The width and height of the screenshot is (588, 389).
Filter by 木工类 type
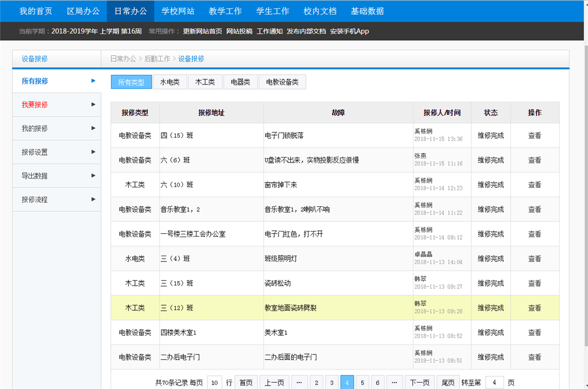[205, 82]
